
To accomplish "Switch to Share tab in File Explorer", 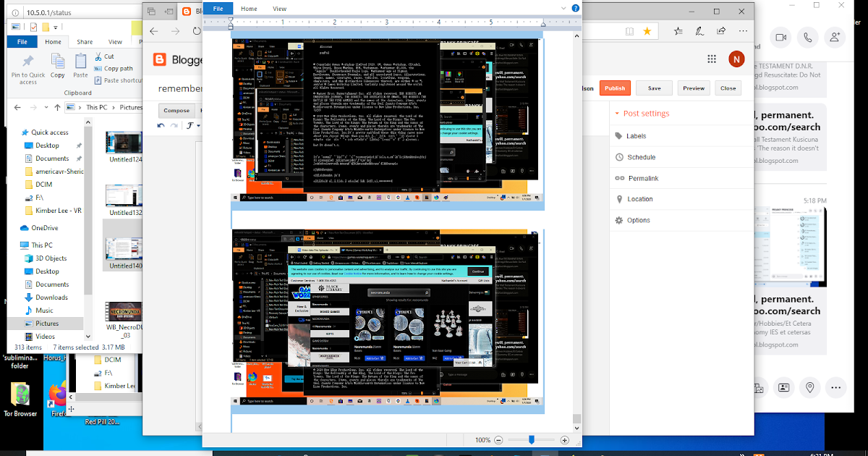I will [85, 42].
